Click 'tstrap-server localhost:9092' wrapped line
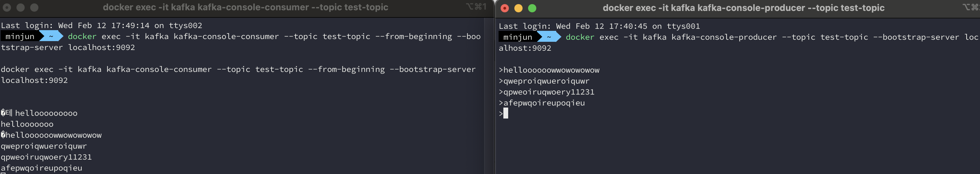 tap(68, 48)
